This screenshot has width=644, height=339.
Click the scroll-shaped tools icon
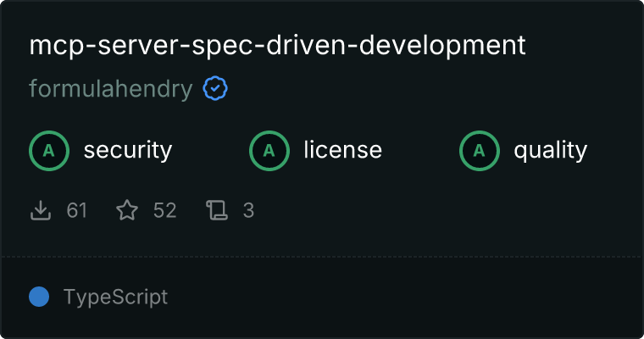click(217, 210)
